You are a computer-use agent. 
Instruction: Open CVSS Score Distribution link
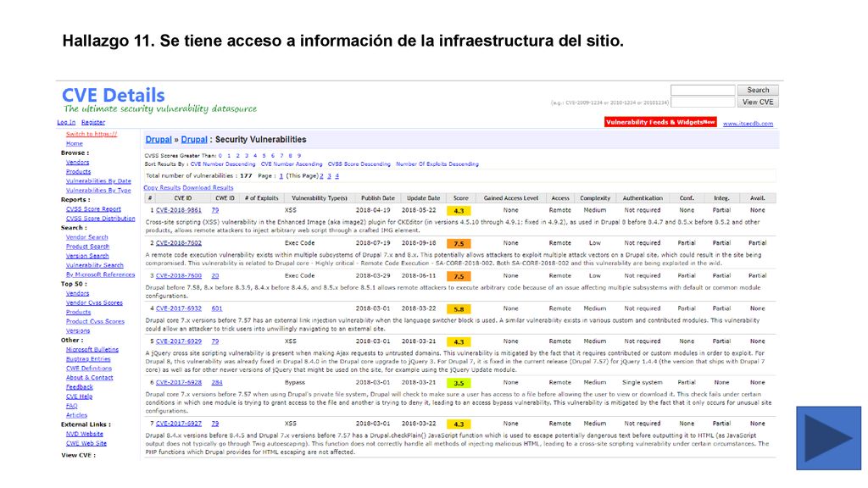100,219
